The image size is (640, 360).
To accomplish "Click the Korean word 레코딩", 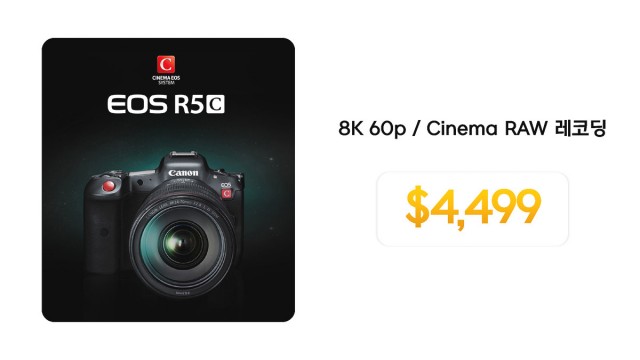I will 580,129.
